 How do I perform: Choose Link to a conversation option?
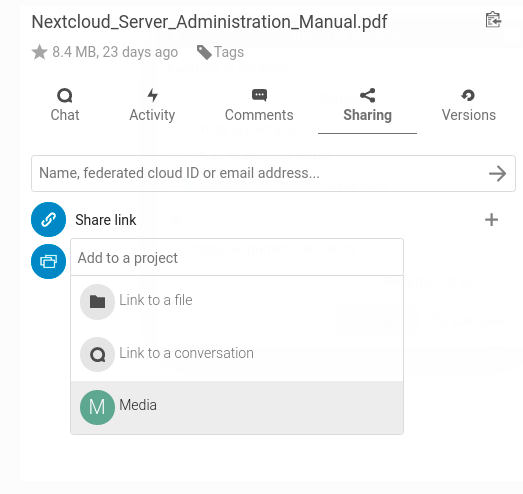[x=237, y=355]
